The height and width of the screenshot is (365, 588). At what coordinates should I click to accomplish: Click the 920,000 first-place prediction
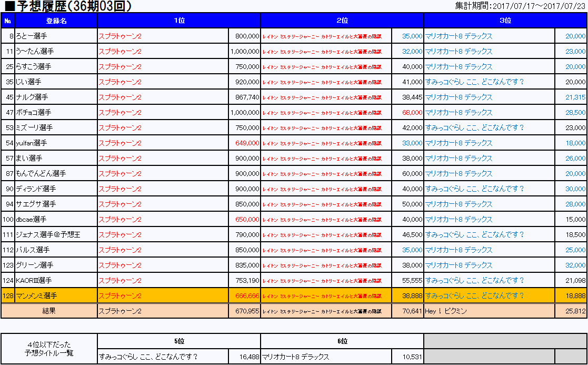coord(247,82)
